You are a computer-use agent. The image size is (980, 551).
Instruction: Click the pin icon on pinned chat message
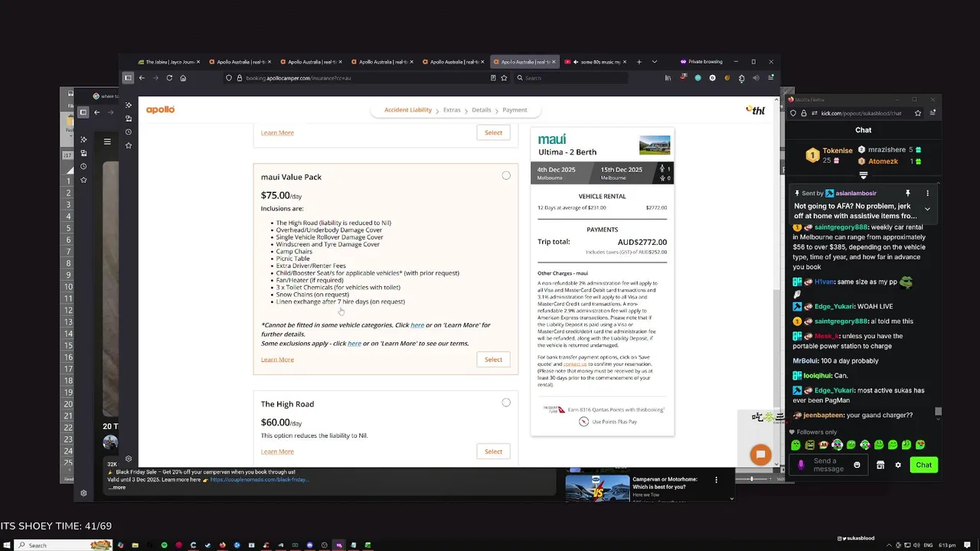(x=908, y=193)
